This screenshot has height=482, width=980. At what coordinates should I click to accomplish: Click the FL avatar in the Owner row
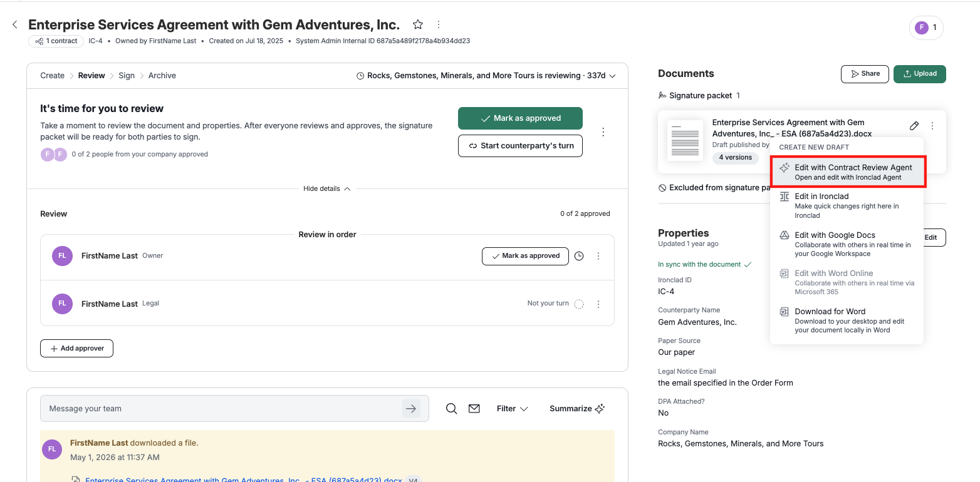(62, 256)
